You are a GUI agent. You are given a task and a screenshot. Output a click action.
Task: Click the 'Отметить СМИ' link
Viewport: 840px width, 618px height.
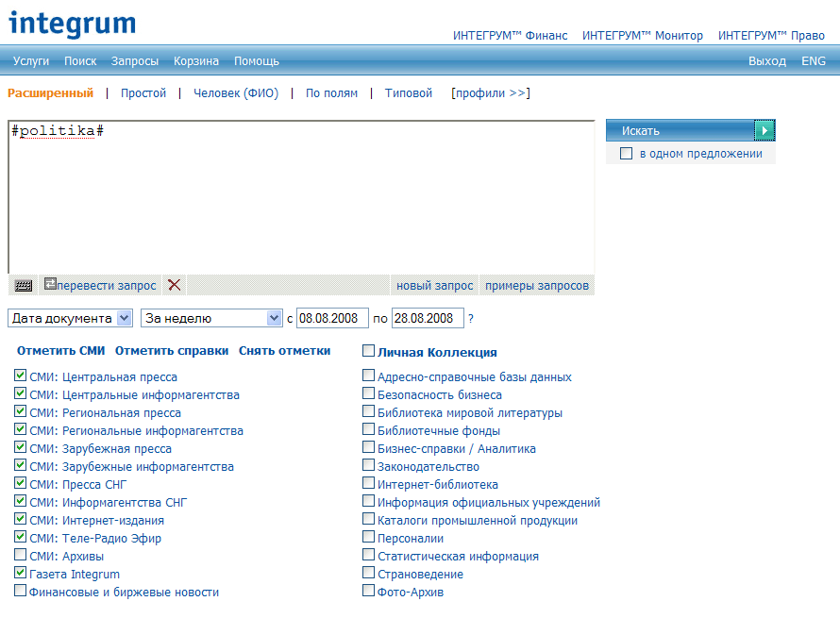(60, 351)
